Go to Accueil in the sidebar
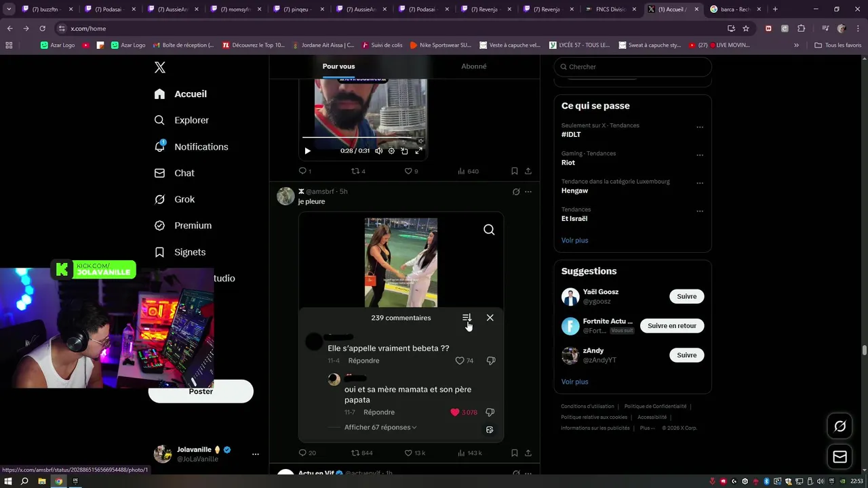The height and width of the screenshot is (488, 868). [180, 94]
